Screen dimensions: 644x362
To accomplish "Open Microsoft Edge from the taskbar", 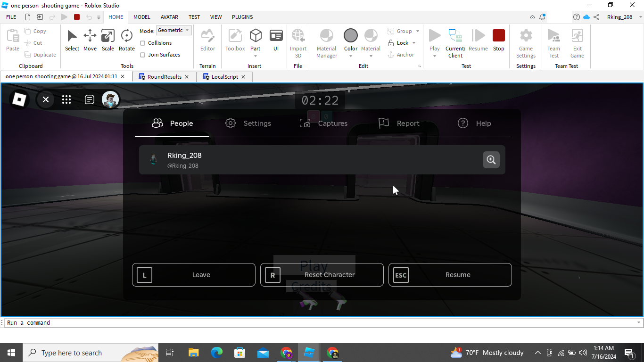I will [x=216, y=353].
